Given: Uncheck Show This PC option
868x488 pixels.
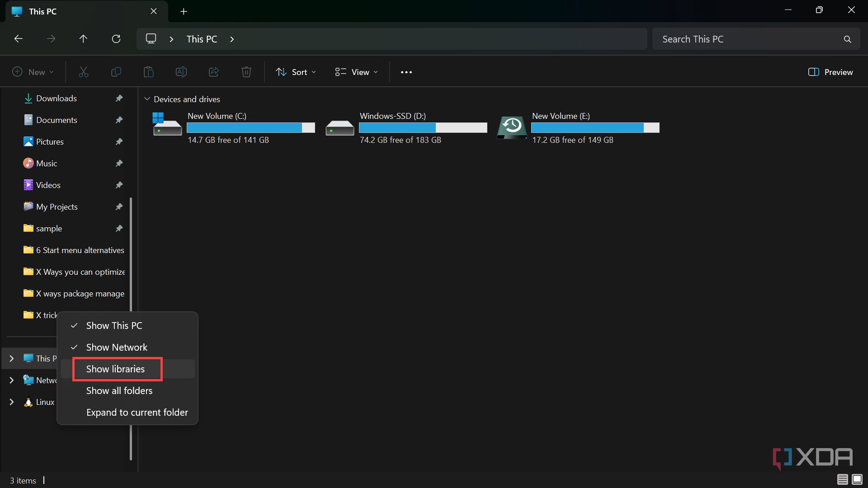Looking at the screenshot, I should 127,325.
